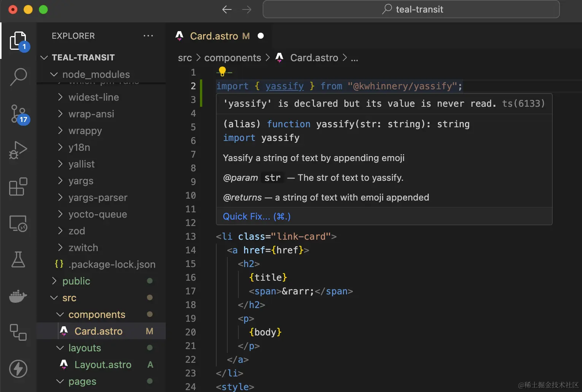The width and height of the screenshot is (582, 392).
Task: Open the Extensions view icon
Action: point(18,187)
